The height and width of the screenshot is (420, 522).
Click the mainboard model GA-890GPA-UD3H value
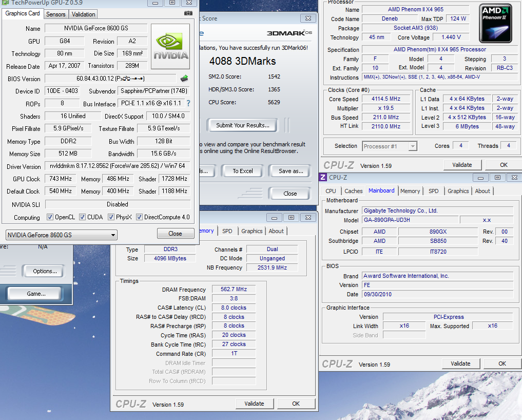[410, 220]
